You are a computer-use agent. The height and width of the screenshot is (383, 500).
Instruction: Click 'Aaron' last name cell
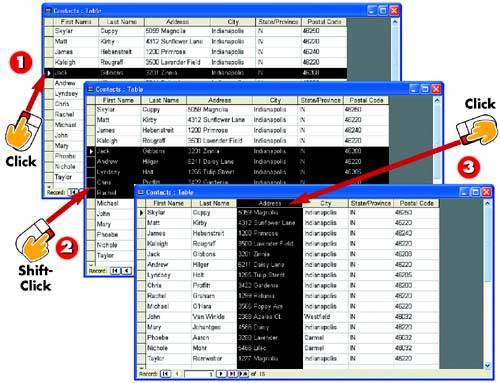click(214, 337)
